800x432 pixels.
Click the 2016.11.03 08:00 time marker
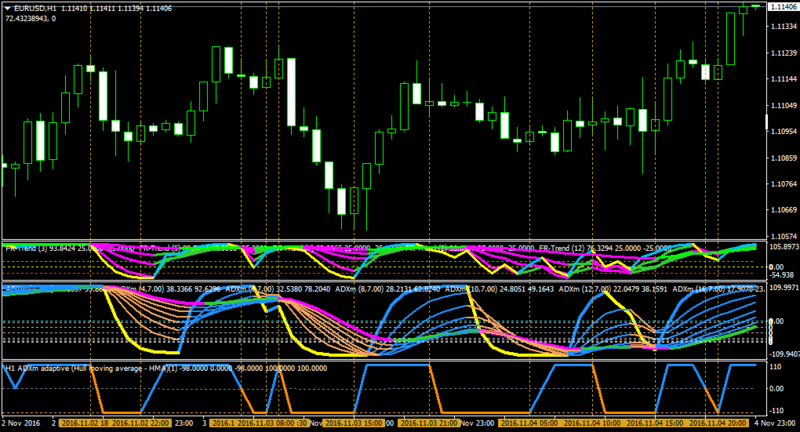[x=267, y=423]
